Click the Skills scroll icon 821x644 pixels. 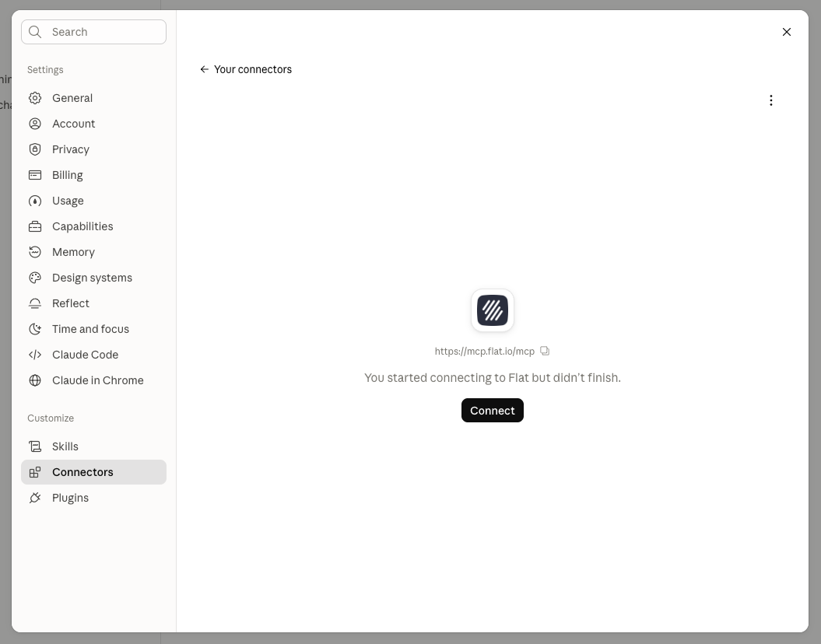[35, 446]
